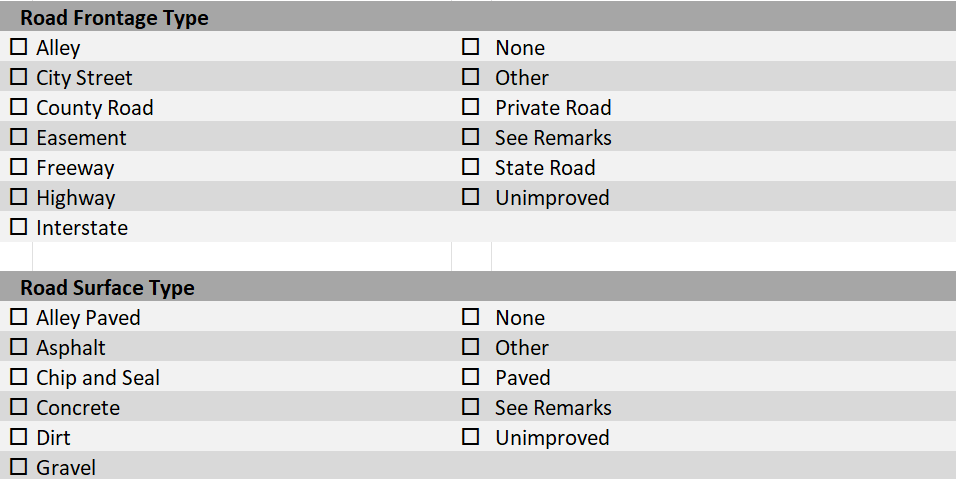Click the Road Surface Type header
956x479 pixels.
(107, 287)
